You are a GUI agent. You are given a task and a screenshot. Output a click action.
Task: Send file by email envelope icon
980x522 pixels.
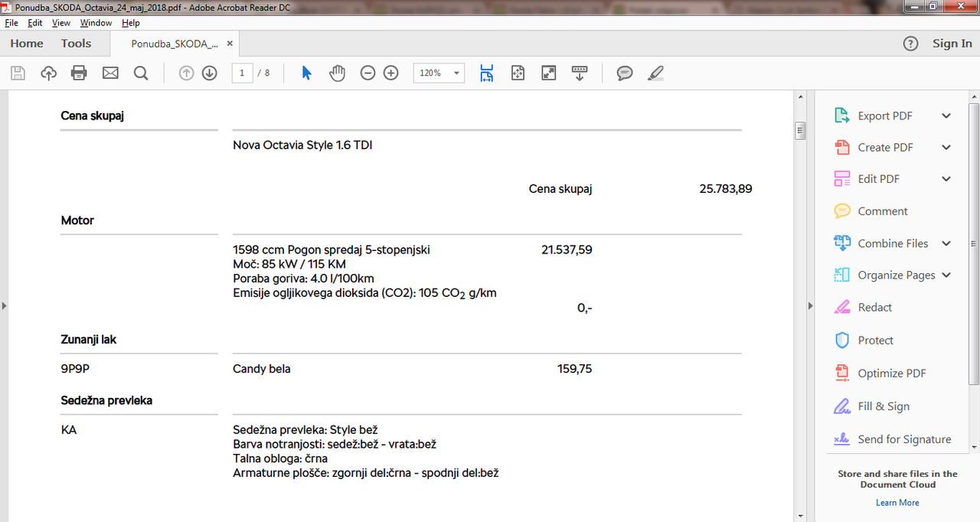(x=110, y=73)
